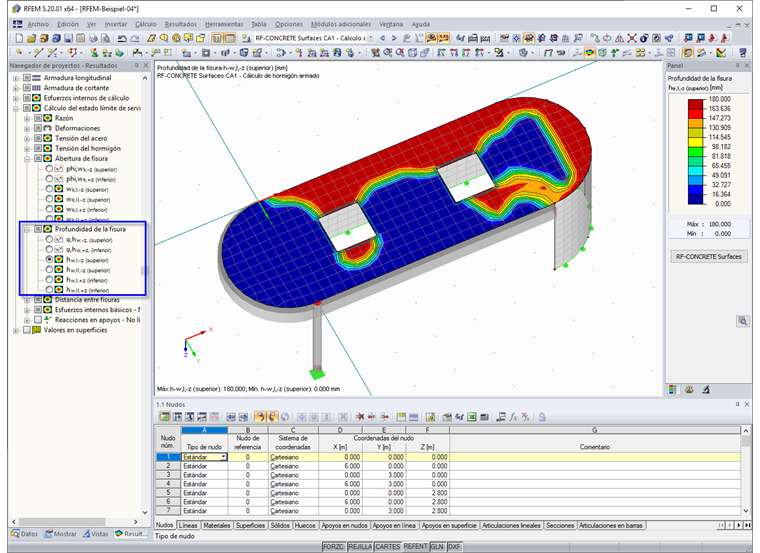Click the Undo arrow icon
This screenshot has width=760, height=553.
122,38
